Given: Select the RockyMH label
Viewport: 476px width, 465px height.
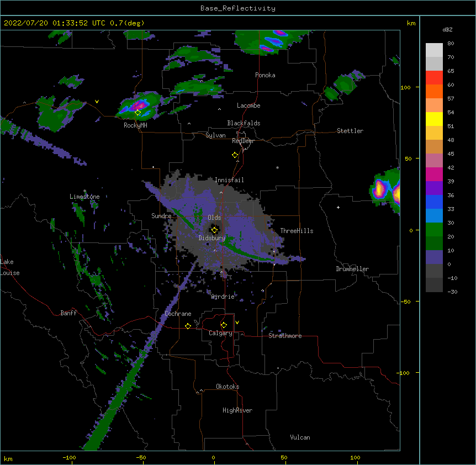Looking at the screenshot, I should click(x=135, y=125).
